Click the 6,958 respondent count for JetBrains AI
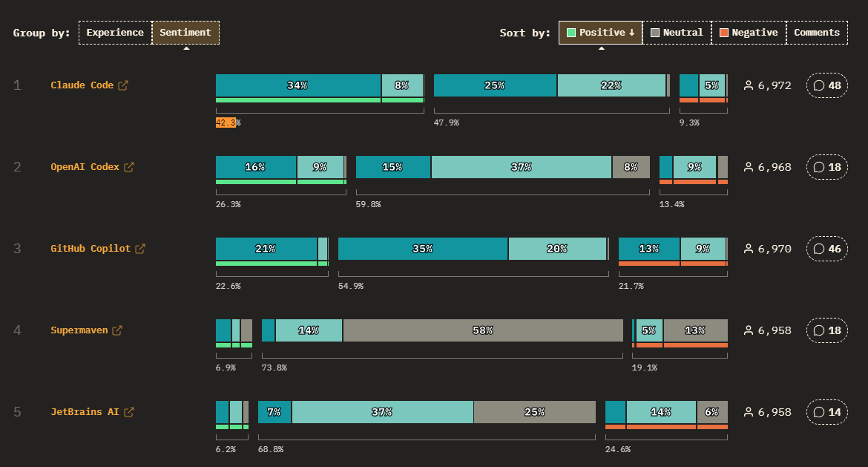This screenshot has width=868, height=467. (x=775, y=412)
